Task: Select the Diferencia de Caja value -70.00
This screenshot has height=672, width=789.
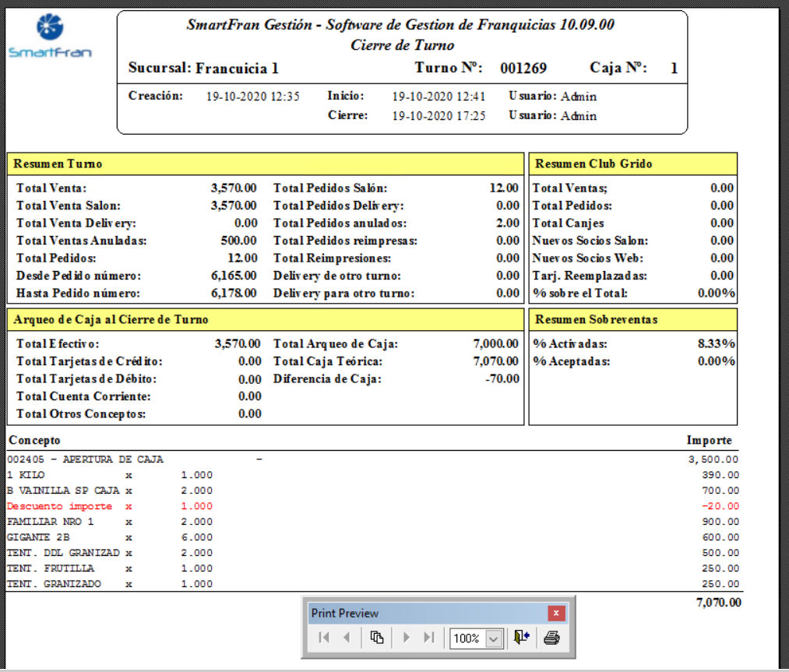Action: point(502,378)
